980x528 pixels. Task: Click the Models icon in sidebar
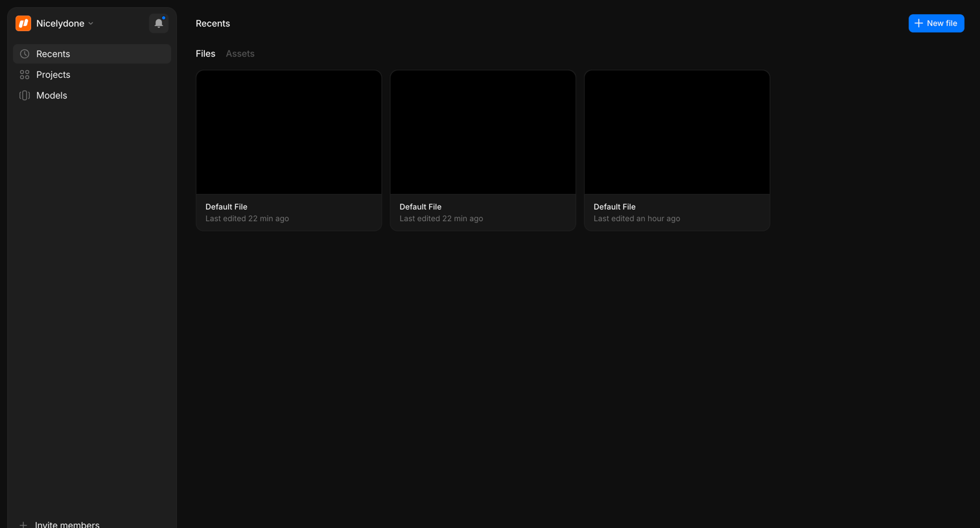coord(25,95)
